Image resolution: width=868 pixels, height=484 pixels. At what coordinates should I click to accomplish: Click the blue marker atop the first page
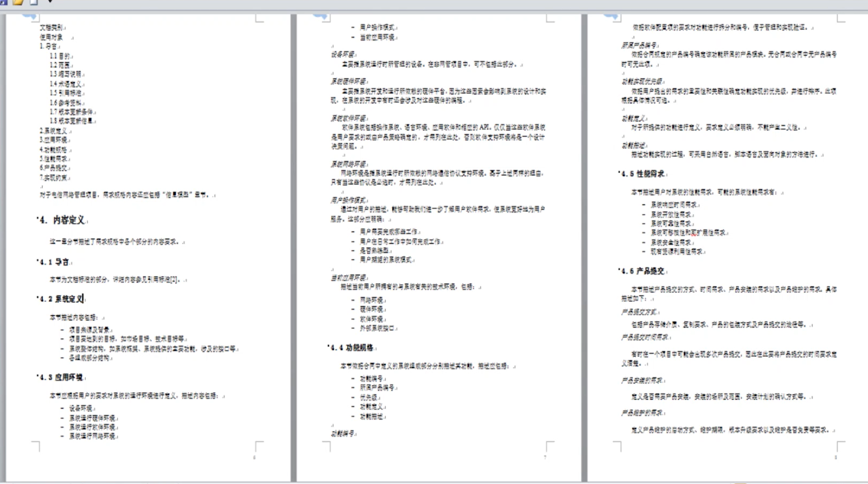(x=30, y=16)
